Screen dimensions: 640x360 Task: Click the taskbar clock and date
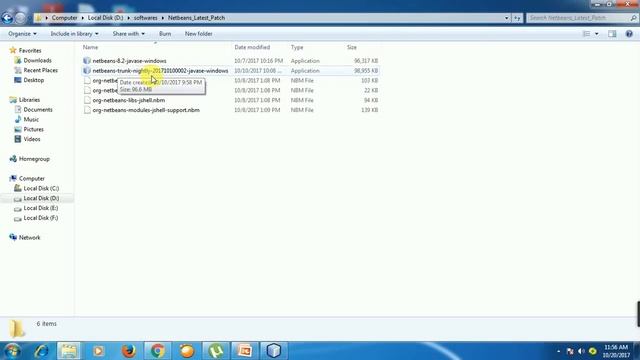click(616, 351)
